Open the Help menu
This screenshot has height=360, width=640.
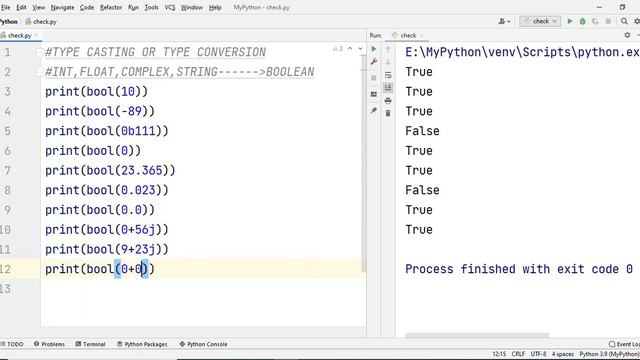[x=215, y=7]
